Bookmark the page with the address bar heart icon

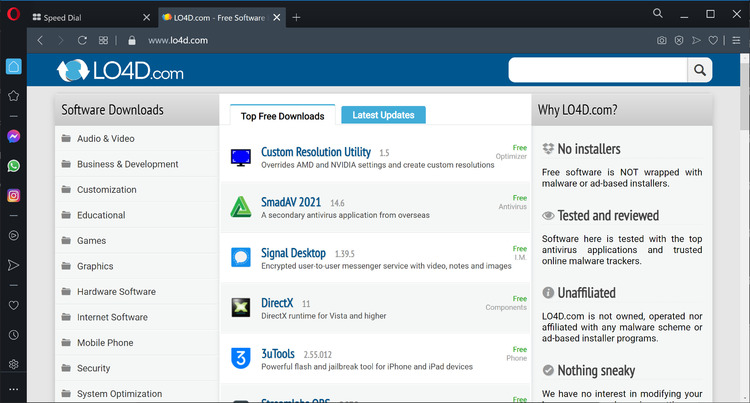[x=713, y=41]
